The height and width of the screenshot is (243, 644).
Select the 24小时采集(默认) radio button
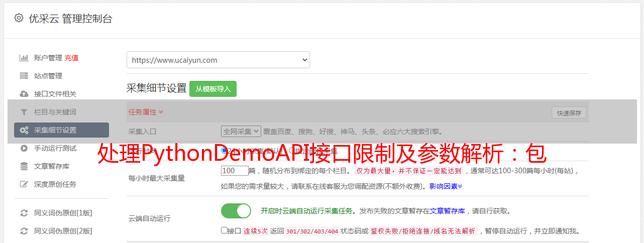(224, 151)
